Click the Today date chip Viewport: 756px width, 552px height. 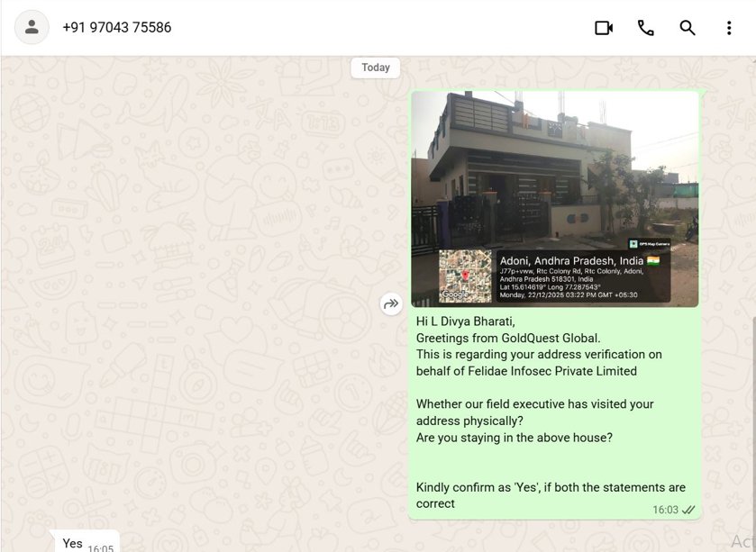(x=376, y=68)
